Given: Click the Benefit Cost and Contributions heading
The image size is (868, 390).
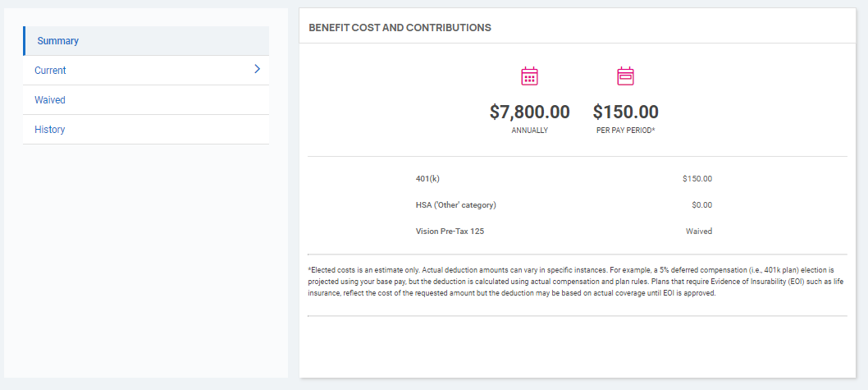Looking at the screenshot, I should (400, 27).
